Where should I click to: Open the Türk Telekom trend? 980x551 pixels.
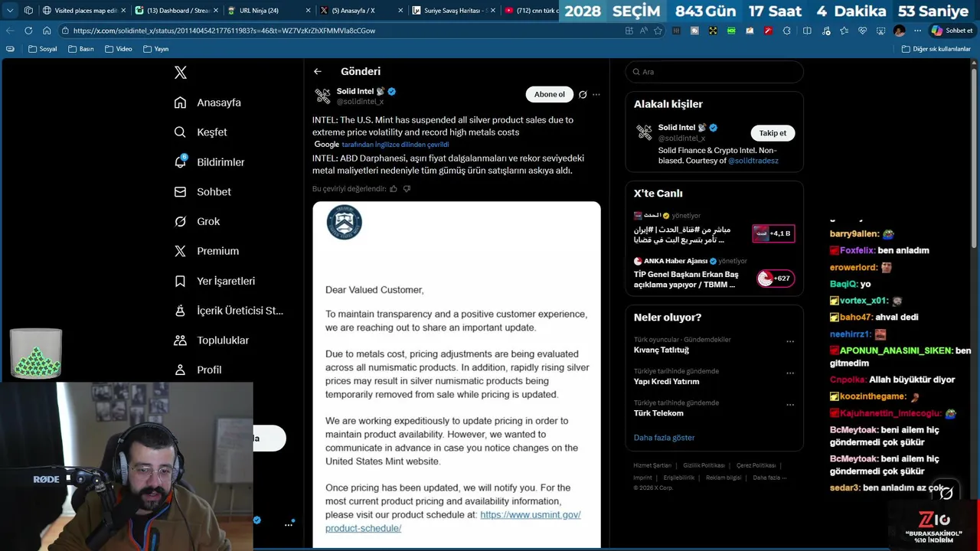658,413
